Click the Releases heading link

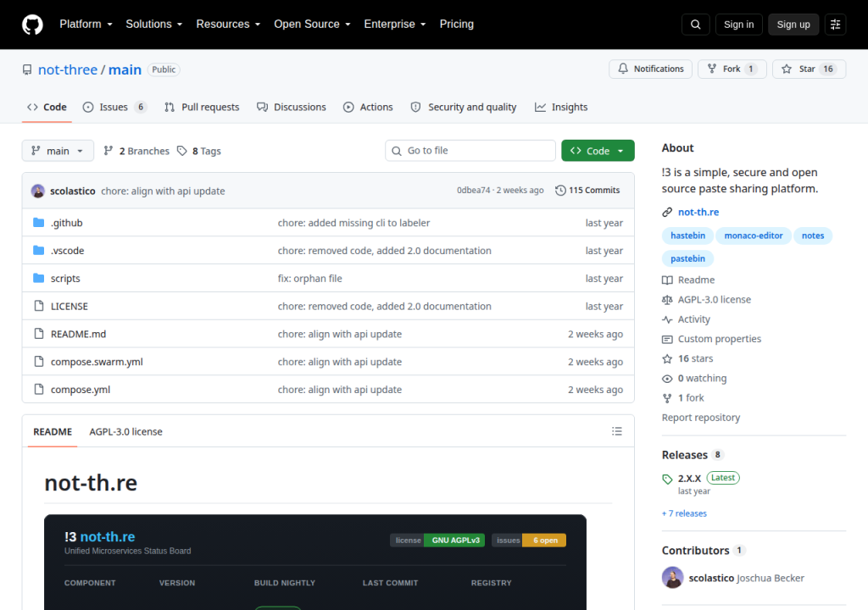(x=685, y=455)
